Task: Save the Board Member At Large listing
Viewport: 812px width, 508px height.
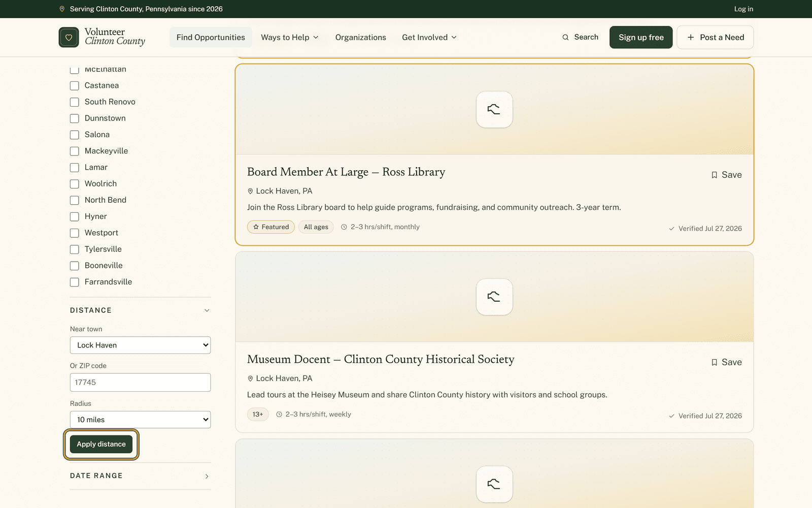Action: (726, 175)
